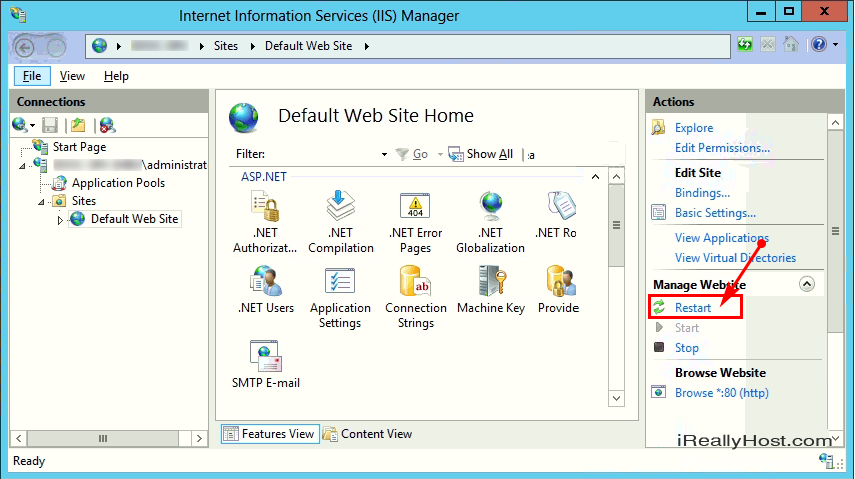The height and width of the screenshot is (479, 855).
Task: Click the refresh page toolbar icon
Action: 745,44
